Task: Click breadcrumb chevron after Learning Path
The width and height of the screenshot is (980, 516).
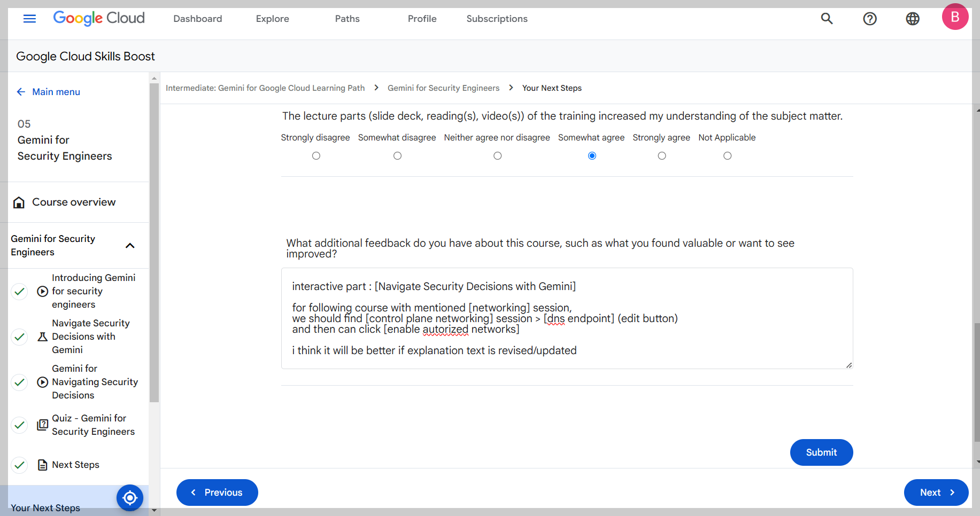Action: (376, 88)
